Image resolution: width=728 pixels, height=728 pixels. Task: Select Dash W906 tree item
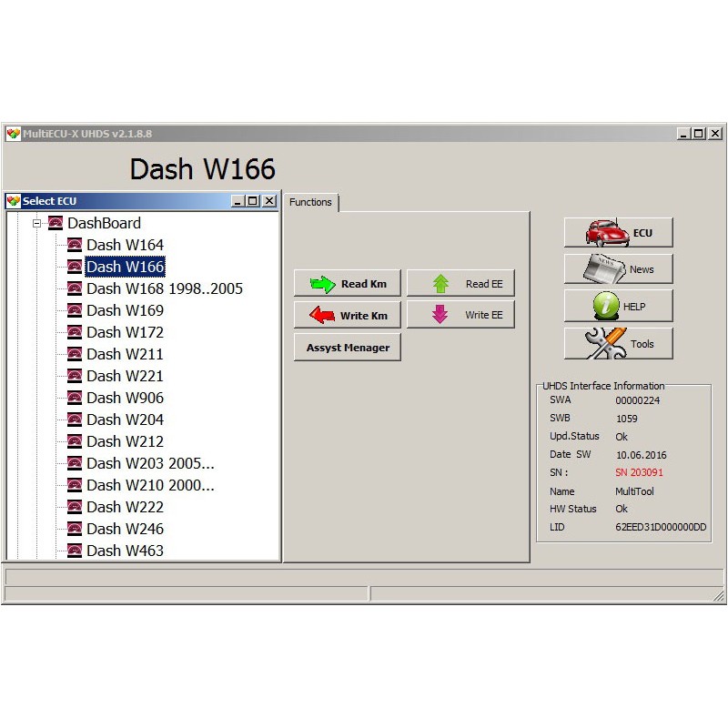click(x=125, y=398)
